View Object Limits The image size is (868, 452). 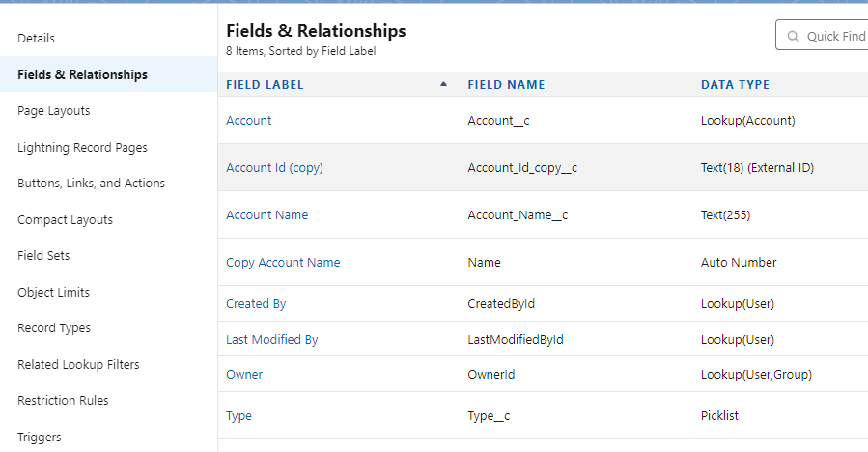(54, 292)
